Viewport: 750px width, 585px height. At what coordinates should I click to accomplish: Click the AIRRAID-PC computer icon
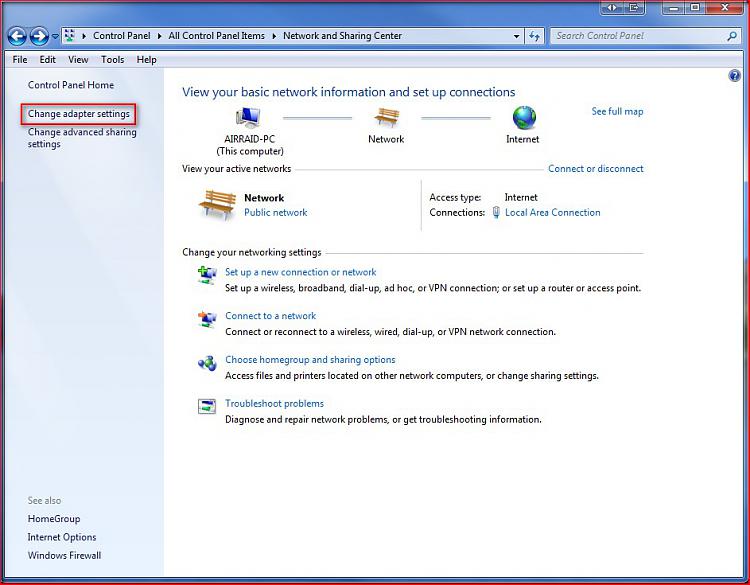pyautogui.click(x=248, y=118)
